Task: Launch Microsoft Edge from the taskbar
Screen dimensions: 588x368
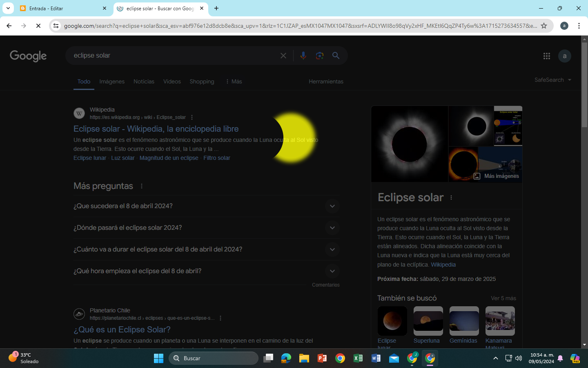Action: point(286,358)
